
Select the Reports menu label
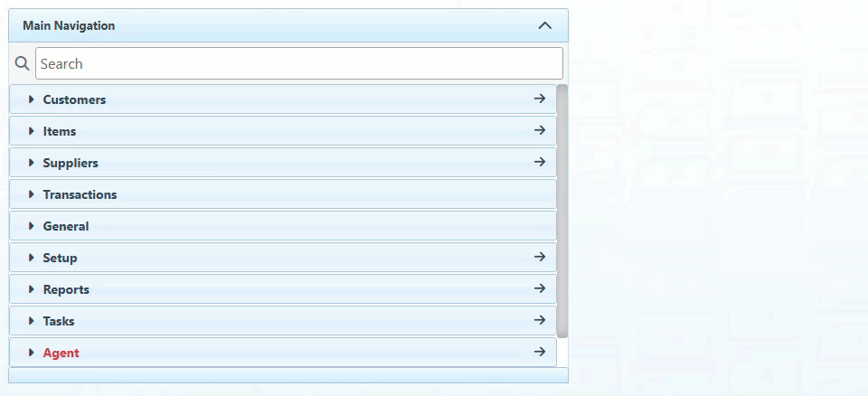point(66,289)
